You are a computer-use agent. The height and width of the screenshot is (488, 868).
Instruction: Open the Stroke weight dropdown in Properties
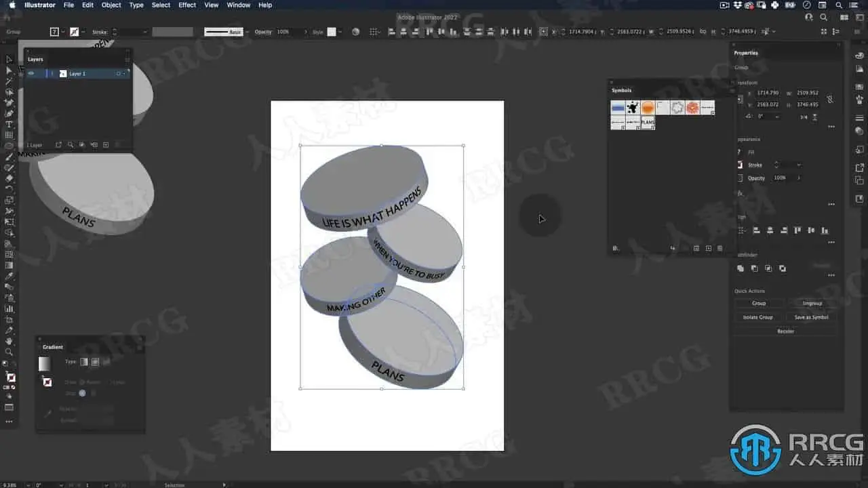tap(799, 165)
